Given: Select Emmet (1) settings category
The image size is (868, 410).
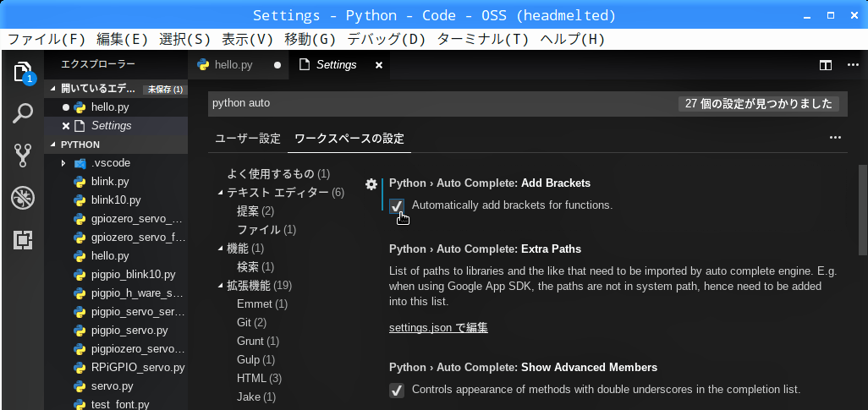Looking at the screenshot, I should coord(262,304).
